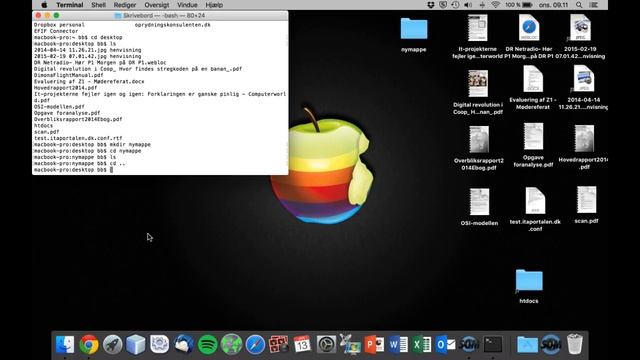This screenshot has width=640, height=360.
Task: Open the Apple menu
Action: coord(44,5)
